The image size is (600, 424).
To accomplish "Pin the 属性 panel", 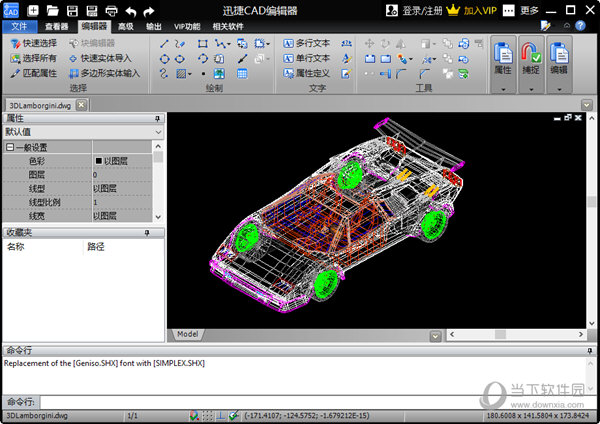I will point(157,119).
